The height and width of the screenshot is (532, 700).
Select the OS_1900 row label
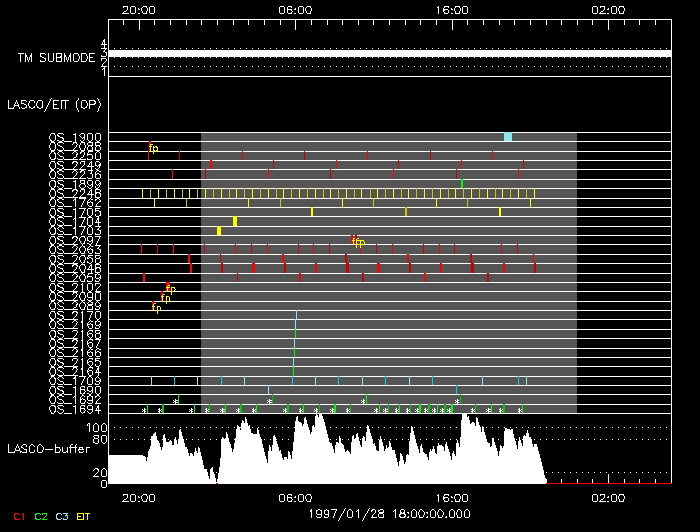pos(74,138)
